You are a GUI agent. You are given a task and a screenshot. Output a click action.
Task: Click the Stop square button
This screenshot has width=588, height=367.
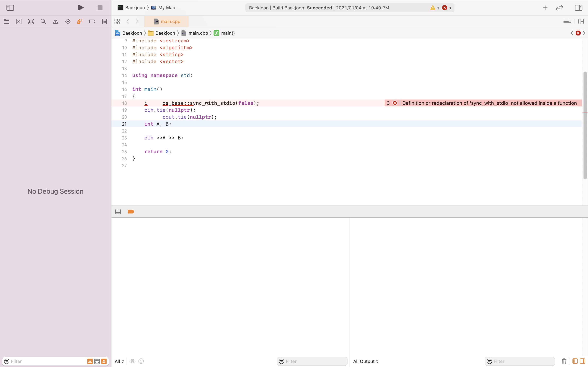click(100, 8)
